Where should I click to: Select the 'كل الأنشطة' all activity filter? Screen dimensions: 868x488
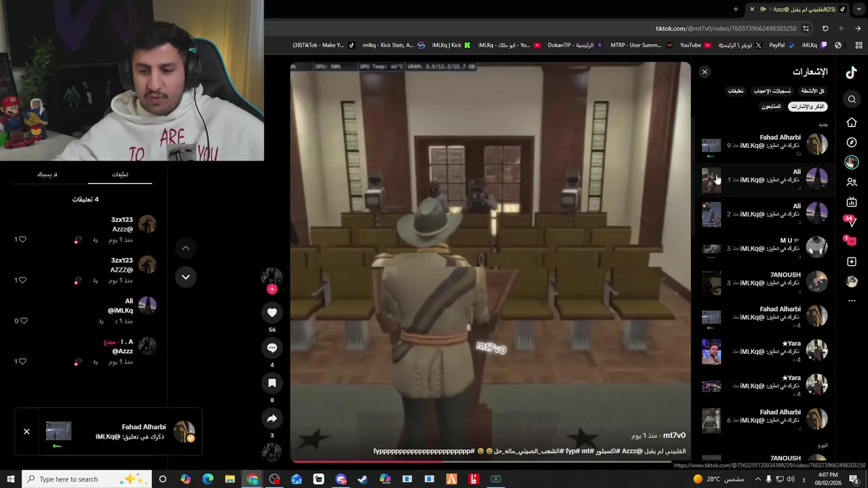(812, 91)
